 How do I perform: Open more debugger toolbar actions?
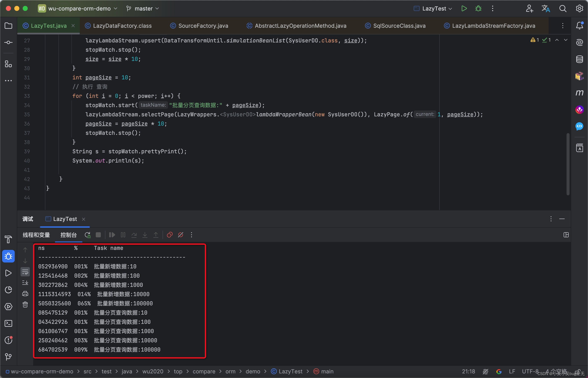click(192, 235)
